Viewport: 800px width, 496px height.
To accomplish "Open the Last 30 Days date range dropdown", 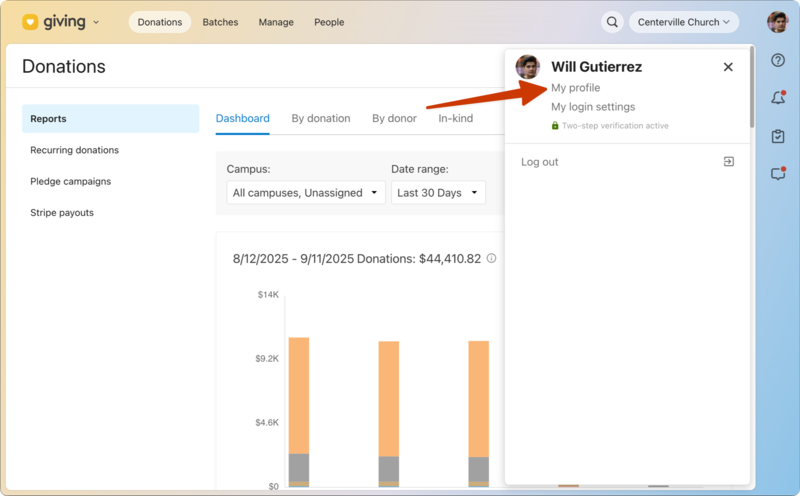I will (x=438, y=193).
